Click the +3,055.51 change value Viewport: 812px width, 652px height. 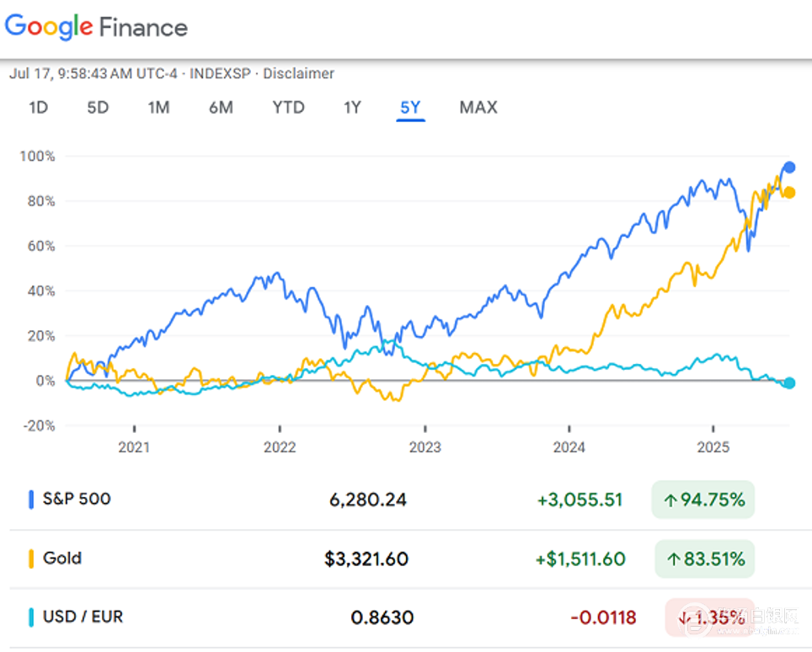tap(580, 500)
